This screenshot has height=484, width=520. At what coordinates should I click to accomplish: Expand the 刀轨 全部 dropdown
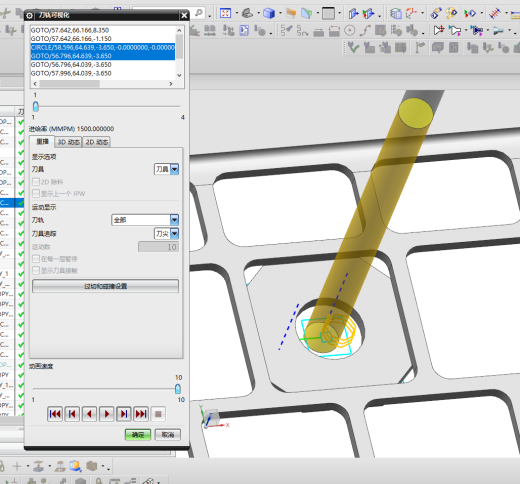[x=145, y=220]
